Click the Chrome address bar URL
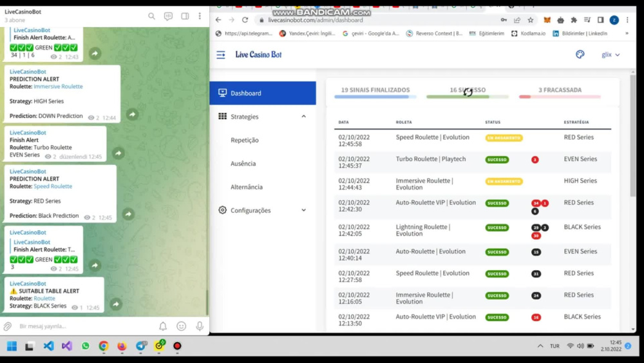Viewport: 644px width, 363px height. point(316,20)
